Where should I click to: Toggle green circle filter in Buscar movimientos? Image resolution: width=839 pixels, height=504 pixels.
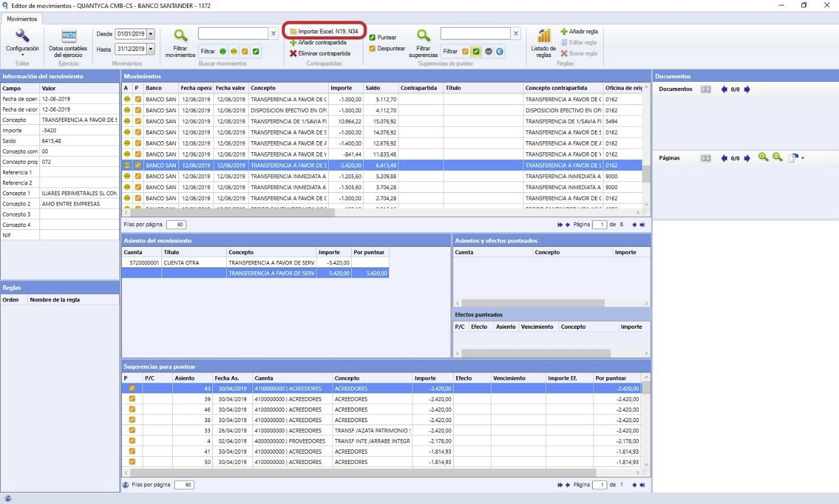(223, 52)
